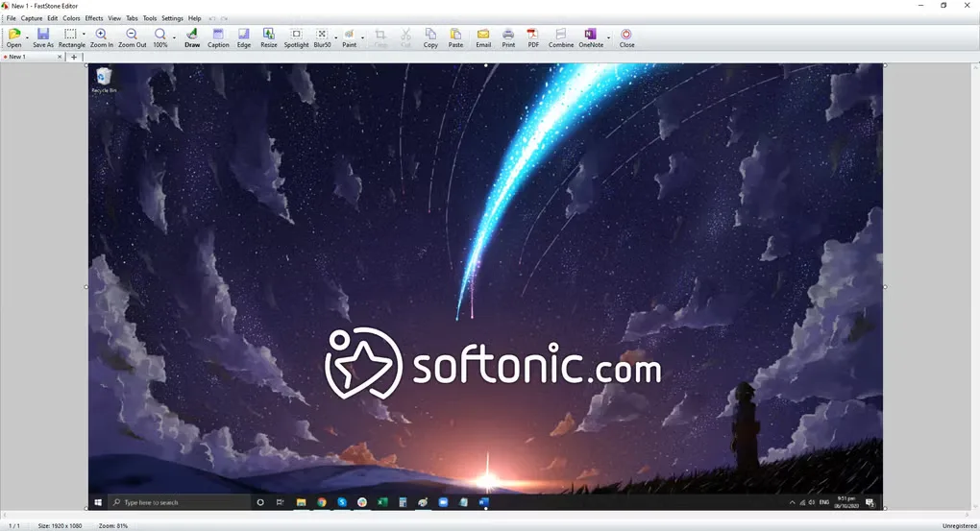Expand the Rectangle selection dropdown arrow
Viewport: 980px width, 531px height.
(84, 35)
